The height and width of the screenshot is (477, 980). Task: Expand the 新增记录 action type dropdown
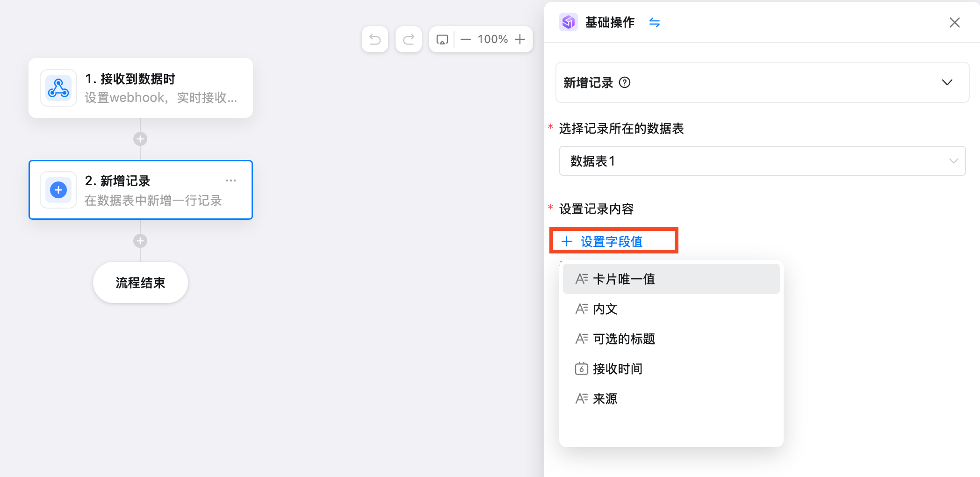tap(948, 82)
